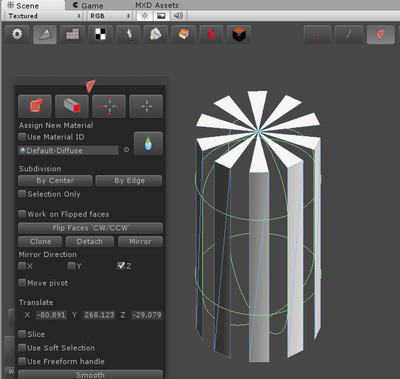The height and width of the screenshot is (379, 400).
Task: Open the RGB render mode dropdown
Action: pyautogui.click(x=110, y=16)
